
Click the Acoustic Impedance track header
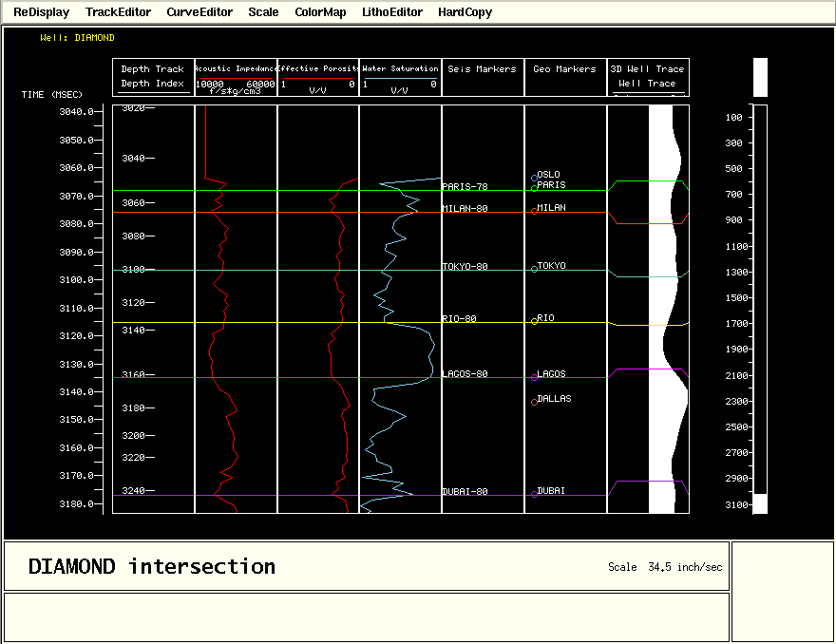pos(236,77)
